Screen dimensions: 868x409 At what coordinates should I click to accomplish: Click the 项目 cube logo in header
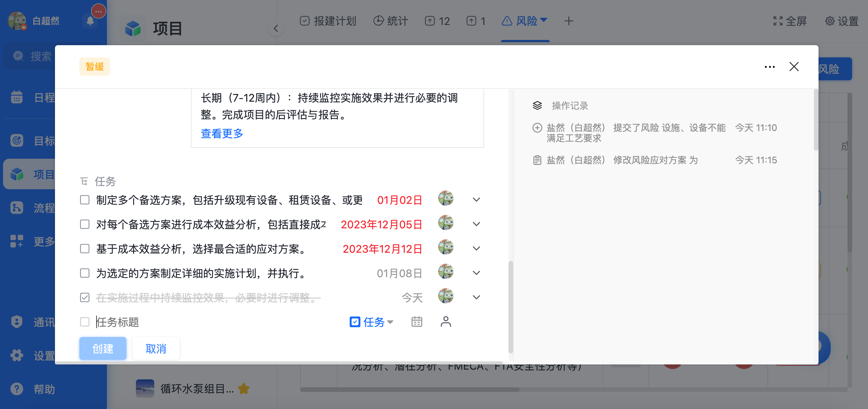tap(133, 29)
